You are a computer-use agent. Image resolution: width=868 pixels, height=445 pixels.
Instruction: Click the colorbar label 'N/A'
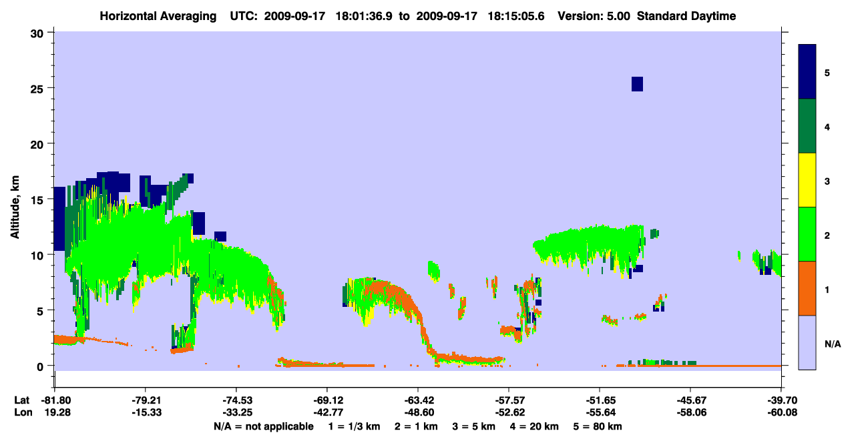click(832, 344)
